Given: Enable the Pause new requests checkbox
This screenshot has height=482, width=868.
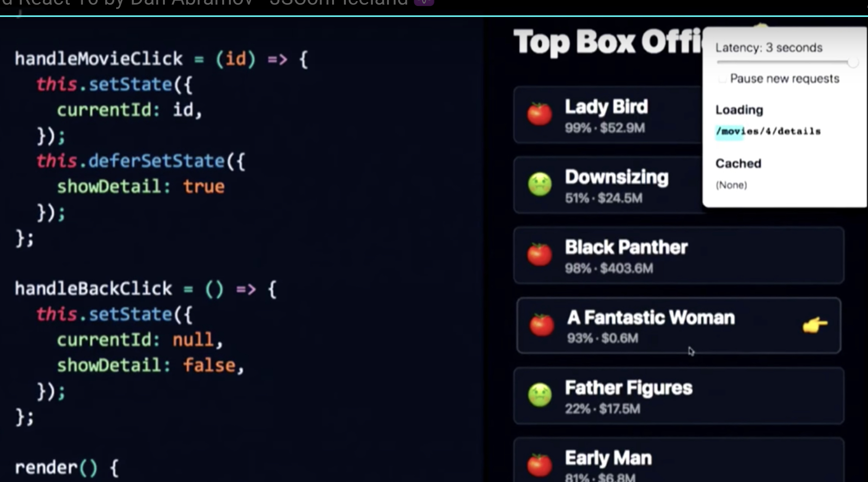Looking at the screenshot, I should [722, 79].
